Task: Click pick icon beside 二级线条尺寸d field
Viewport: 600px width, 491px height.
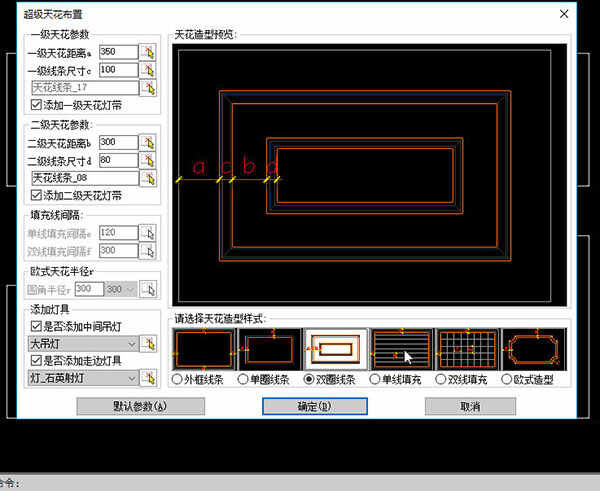Action: [x=148, y=160]
